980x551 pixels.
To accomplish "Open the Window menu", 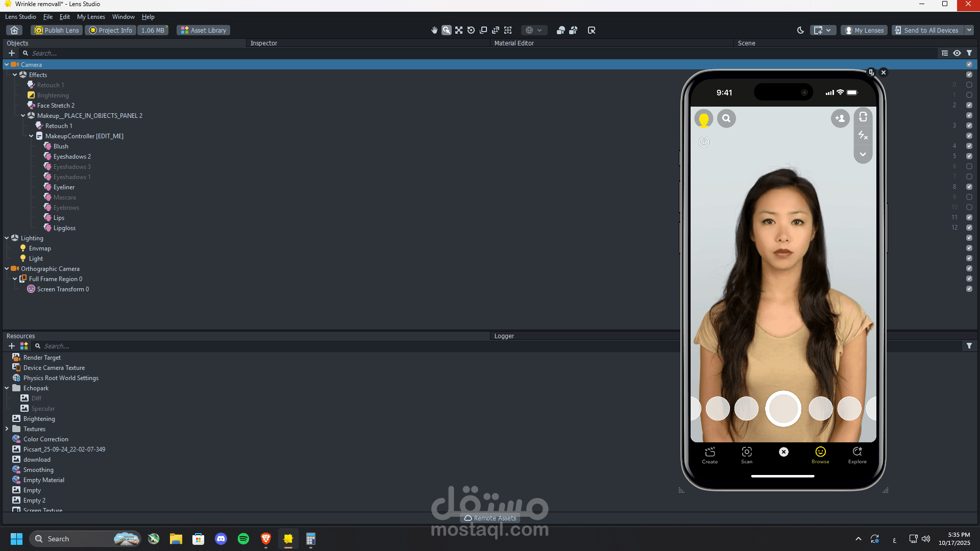I will tap(123, 17).
